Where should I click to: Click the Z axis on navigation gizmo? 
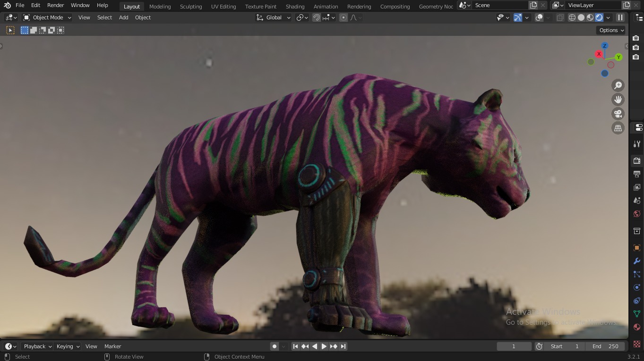(x=604, y=46)
